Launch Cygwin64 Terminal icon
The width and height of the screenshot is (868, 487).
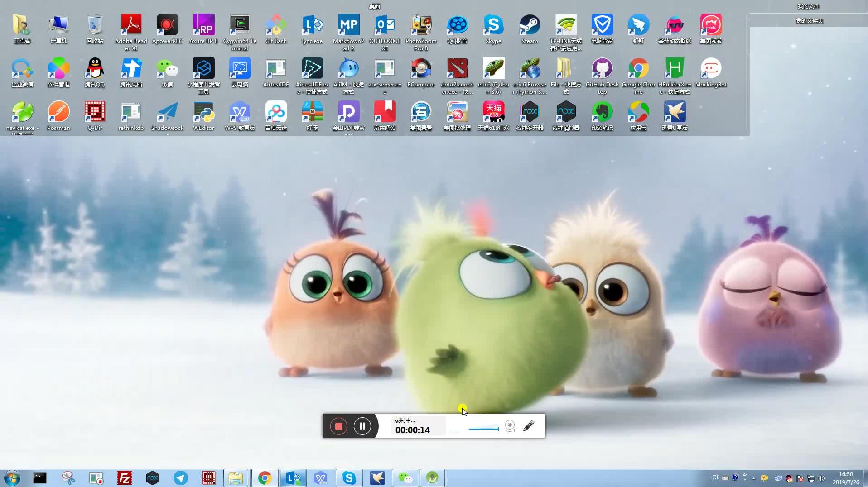click(x=240, y=32)
